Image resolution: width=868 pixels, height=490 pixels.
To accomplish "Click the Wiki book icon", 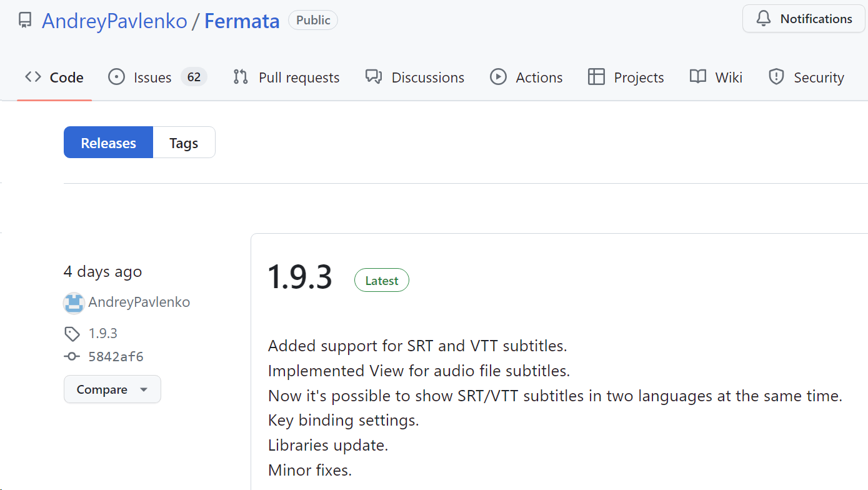I will click(698, 77).
